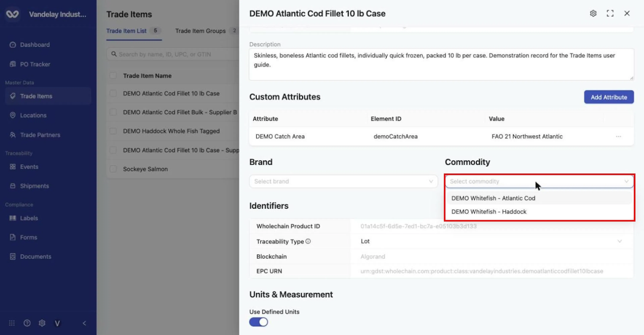Collapse sidebar with the left chevron
644x335 pixels.
click(x=84, y=323)
